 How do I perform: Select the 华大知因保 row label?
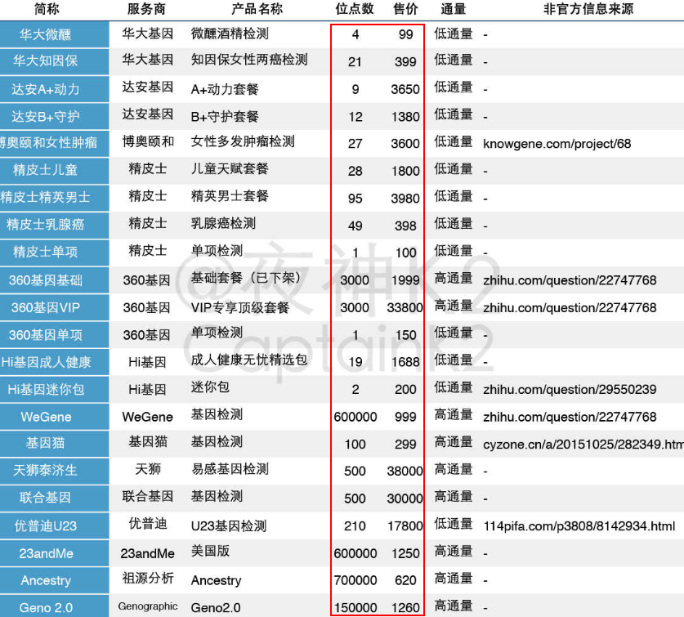[55, 62]
